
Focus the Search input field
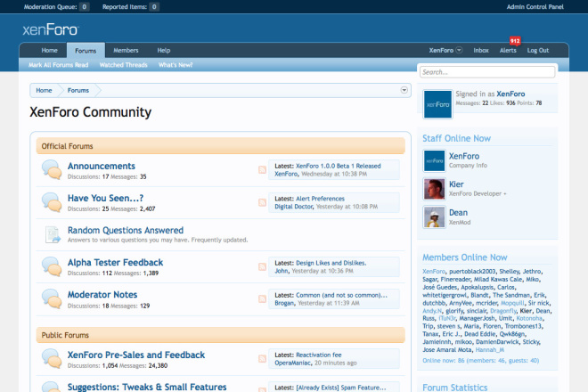(x=487, y=72)
